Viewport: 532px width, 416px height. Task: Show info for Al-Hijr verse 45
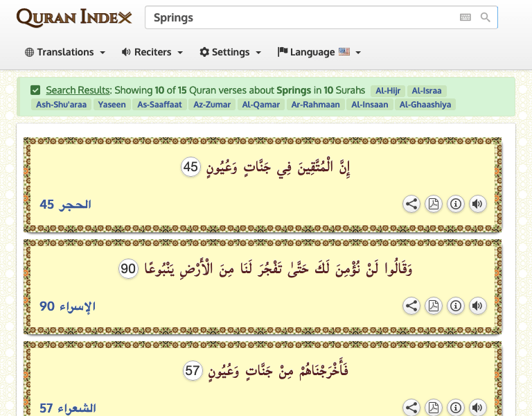click(456, 204)
